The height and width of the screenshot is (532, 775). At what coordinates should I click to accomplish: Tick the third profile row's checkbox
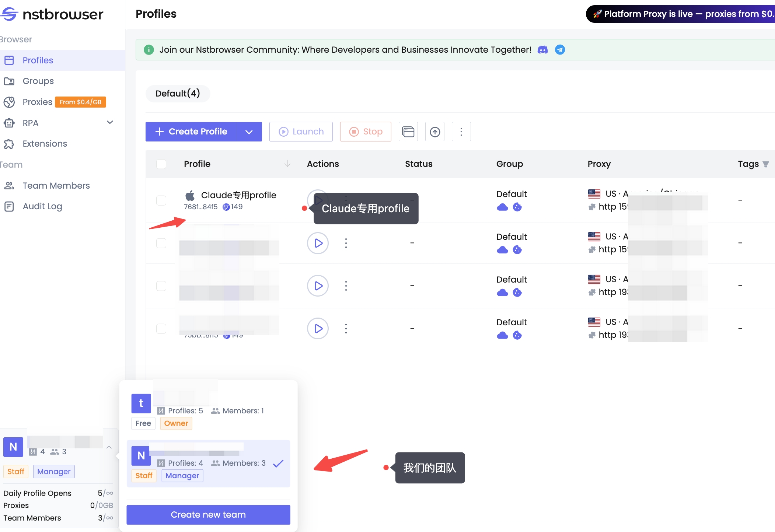point(161,286)
